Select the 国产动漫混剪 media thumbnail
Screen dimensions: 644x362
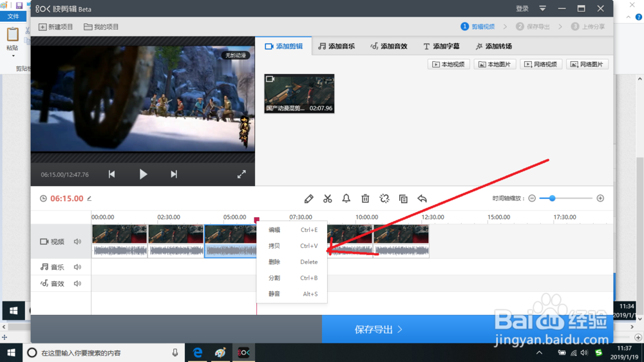click(x=299, y=93)
